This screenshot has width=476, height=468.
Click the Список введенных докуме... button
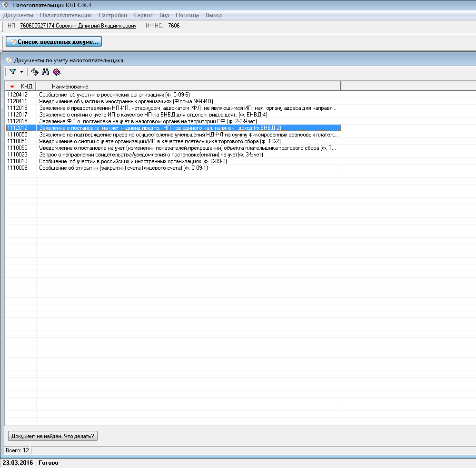pos(54,42)
